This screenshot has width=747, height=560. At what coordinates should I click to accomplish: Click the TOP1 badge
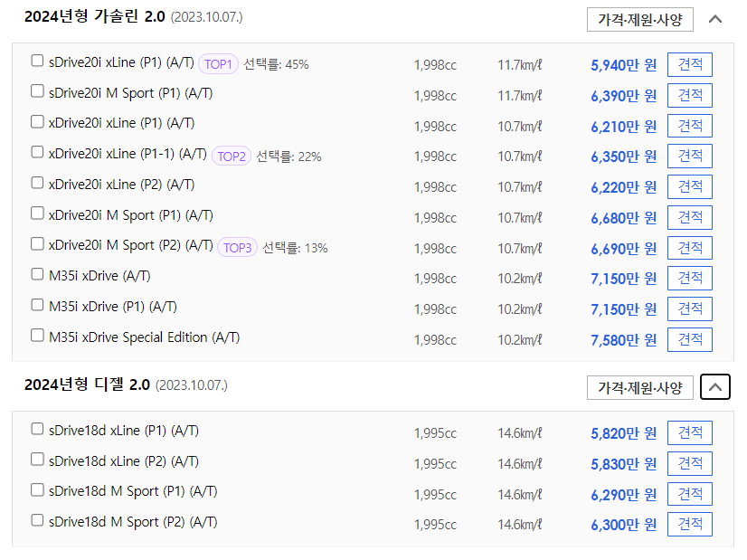tap(218, 64)
